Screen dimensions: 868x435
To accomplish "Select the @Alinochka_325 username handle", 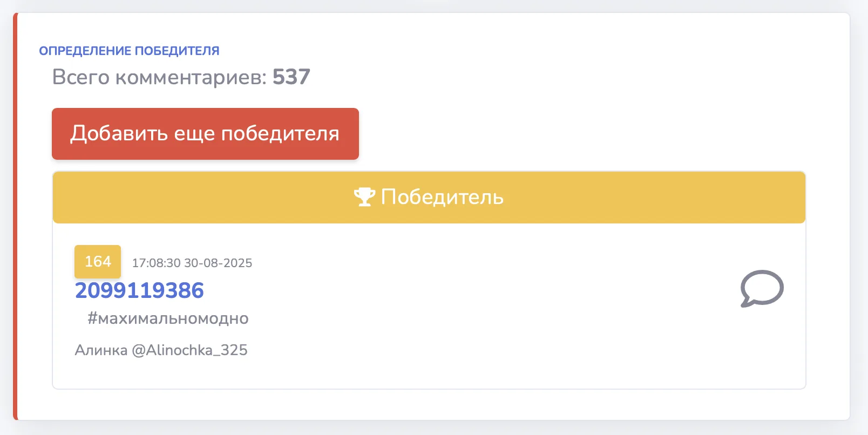I will pyautogui.click(x=189, y=350).
